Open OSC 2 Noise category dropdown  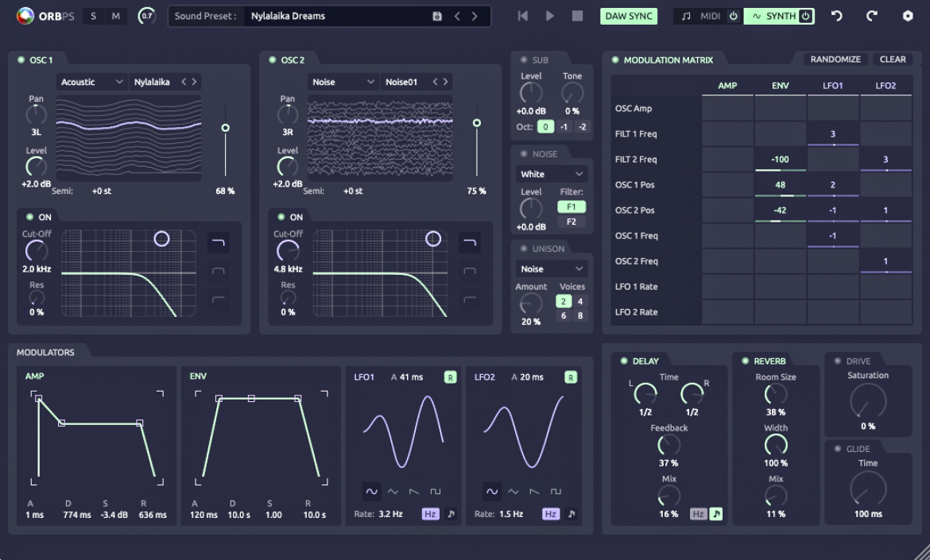[x=343, y=82]
